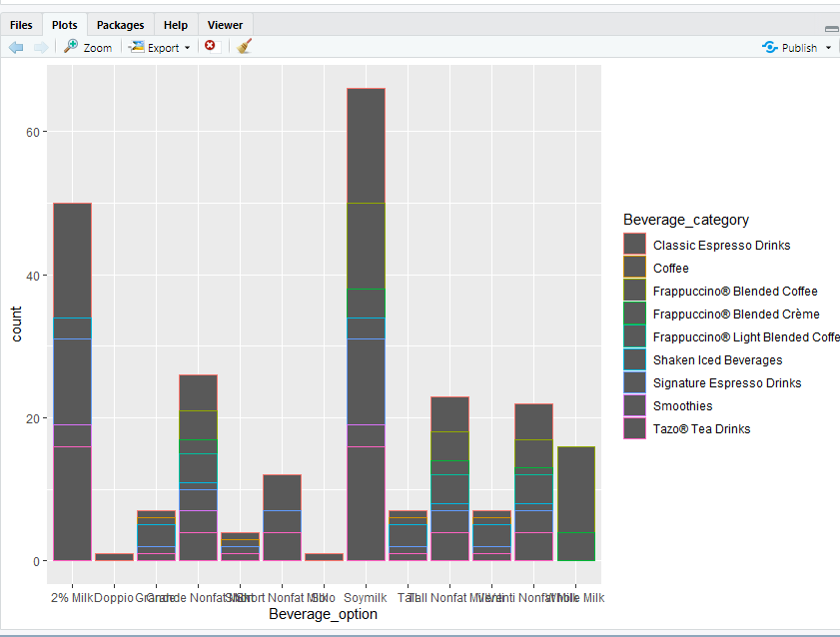This screenshot has height=637, width=840.
Task: Click the Beverage_category legend title
Action: point(686,220)
